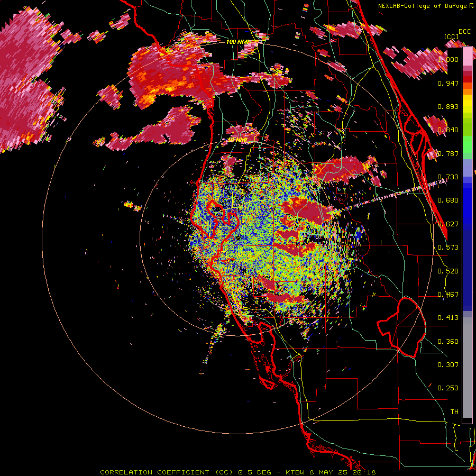Click the 1.000 value on the CC legend
This screenshot has height=476, width=476.
448,59
